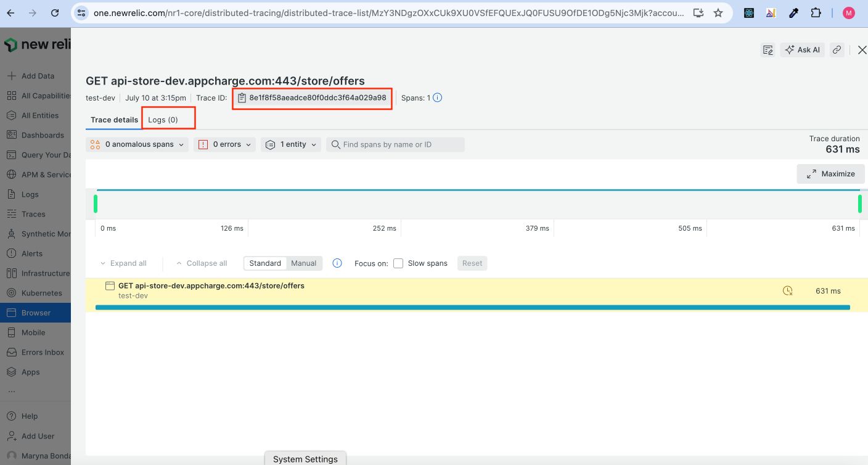The image size is (868, 465).
Task: Open Add Data from sidebar
Action: coord(36,76)
